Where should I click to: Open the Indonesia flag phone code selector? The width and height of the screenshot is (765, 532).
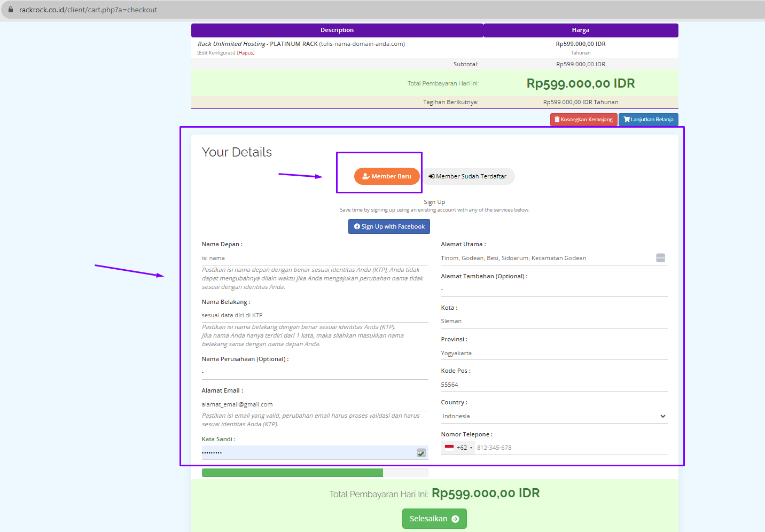458,448
